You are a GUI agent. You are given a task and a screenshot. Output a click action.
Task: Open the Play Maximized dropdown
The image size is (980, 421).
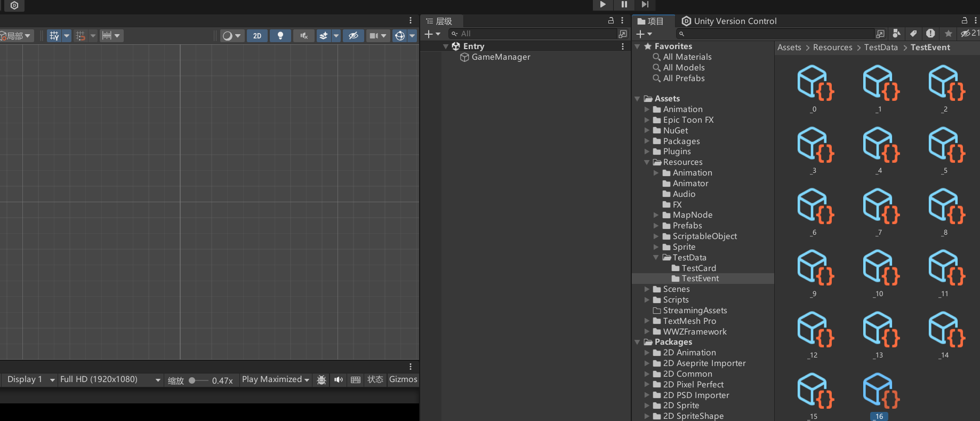tap(275, 379)
